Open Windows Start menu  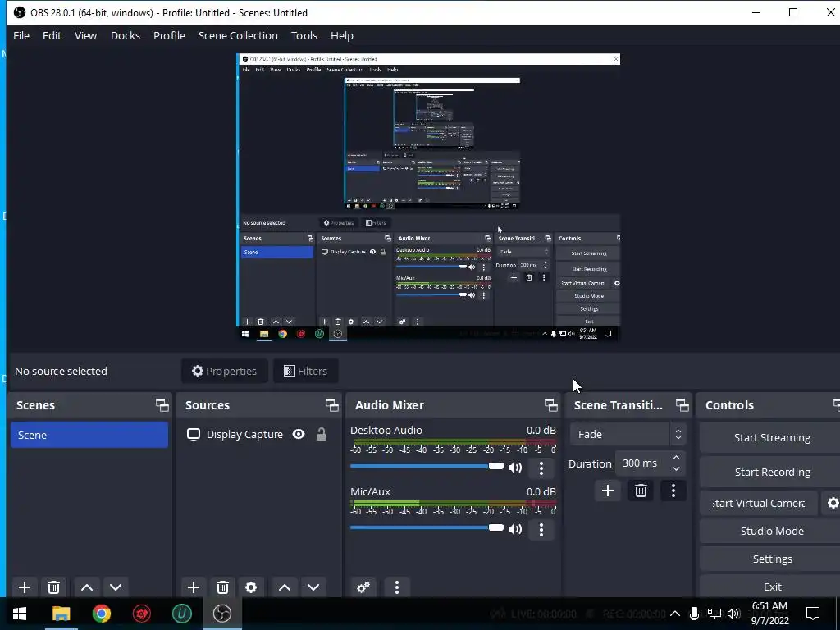coord(20,614)
